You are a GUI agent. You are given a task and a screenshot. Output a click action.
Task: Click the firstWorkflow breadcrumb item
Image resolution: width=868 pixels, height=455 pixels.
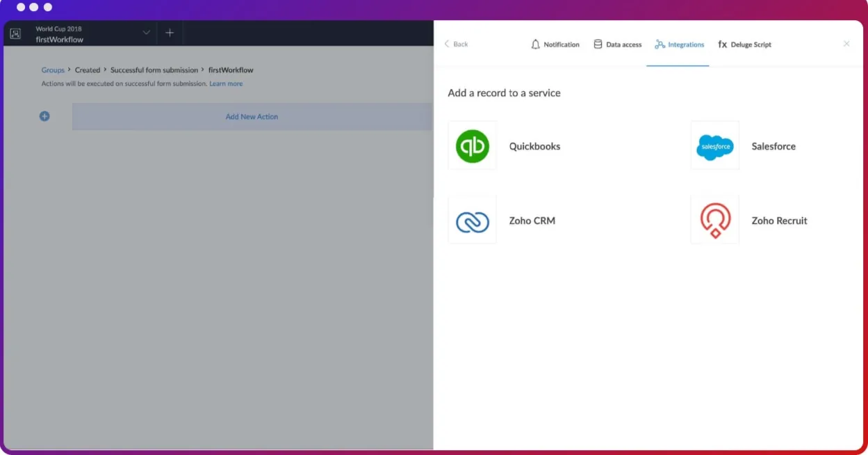click(231, 70)
